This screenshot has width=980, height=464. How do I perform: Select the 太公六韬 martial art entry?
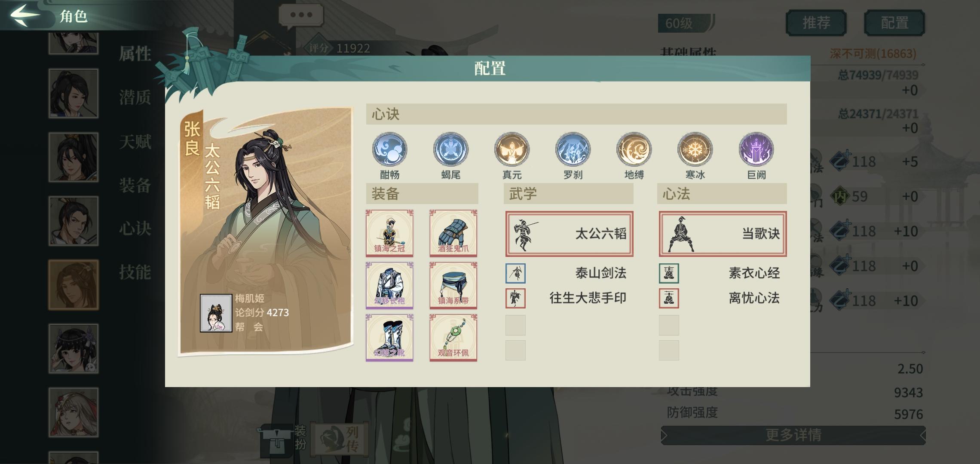(569, 234)
